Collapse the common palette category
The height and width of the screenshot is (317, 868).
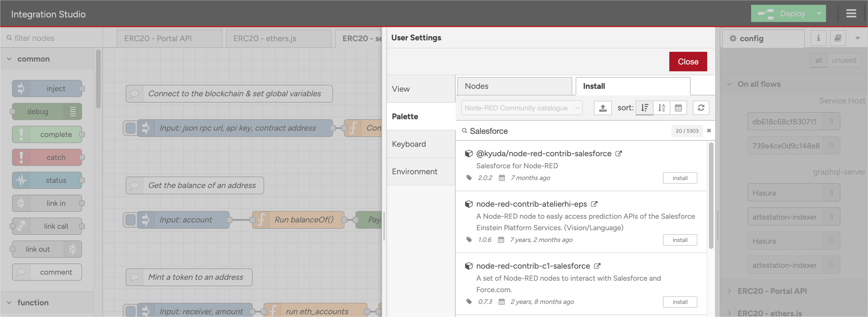pyautogui.click(x=9, y=58)
